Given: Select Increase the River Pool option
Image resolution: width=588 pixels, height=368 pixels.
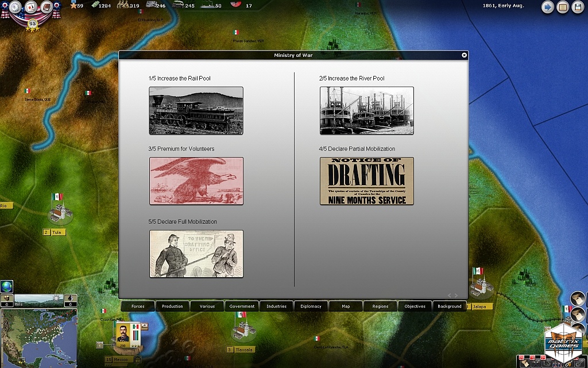Looking at the screenshot, I should tap(366, 110).
